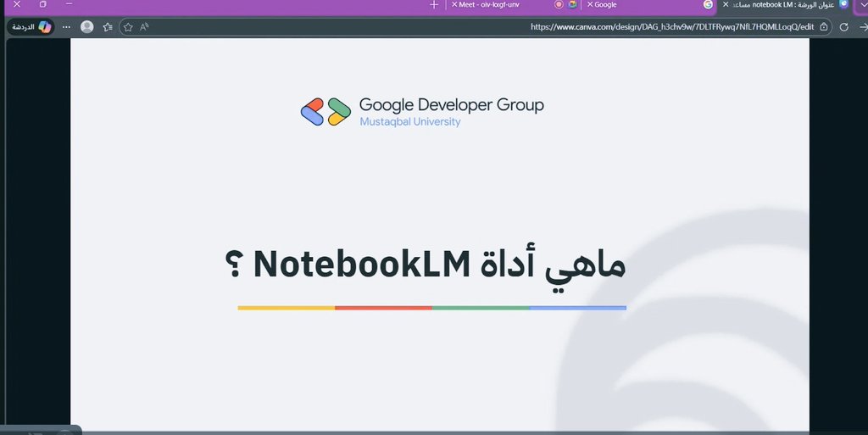Viewport: 868px width, 435px height.
Task: Refresh the current page
Action: pos(843,26)
